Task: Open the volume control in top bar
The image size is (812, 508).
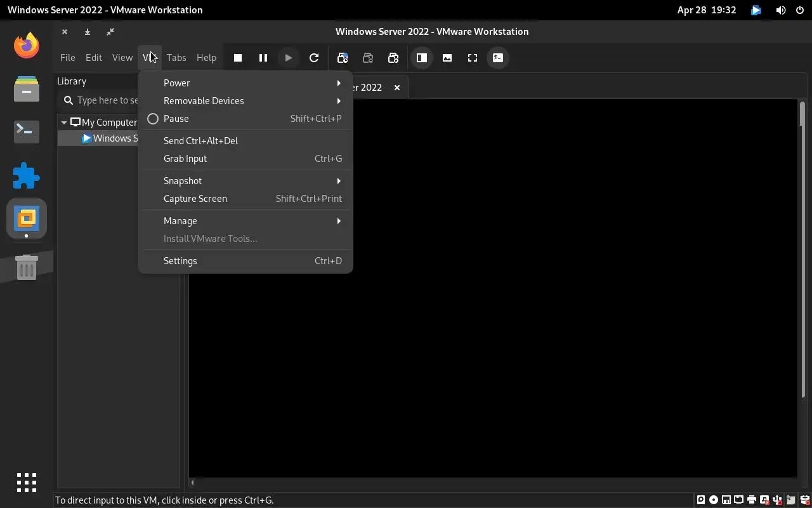Action: 781,10
